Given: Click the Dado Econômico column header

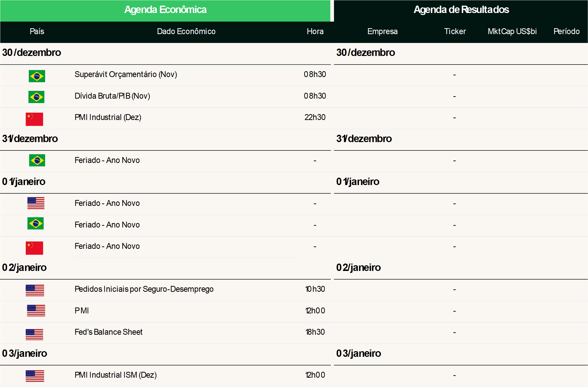Looking at the screenshot, I should [186, 31].
